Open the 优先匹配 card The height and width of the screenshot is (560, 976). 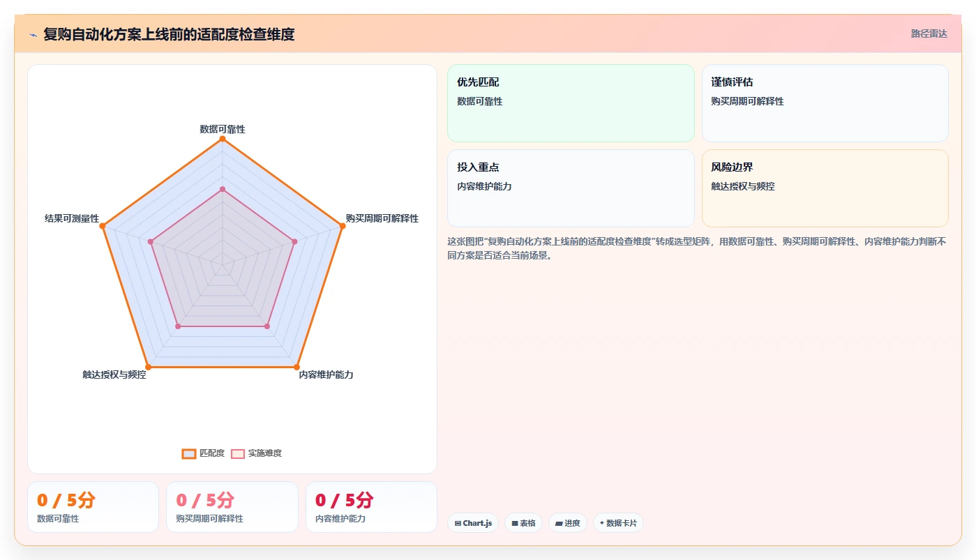pyautogui.click(x=571, y=103)
